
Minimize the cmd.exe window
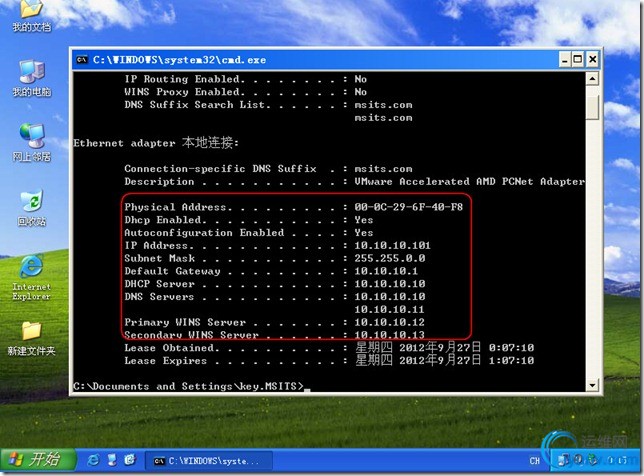coord(565,60)
